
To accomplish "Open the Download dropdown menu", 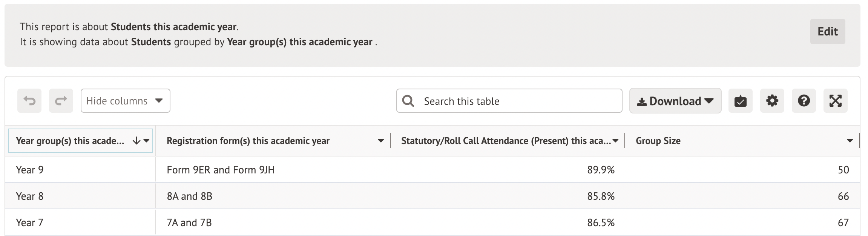I will coord(675,101).
